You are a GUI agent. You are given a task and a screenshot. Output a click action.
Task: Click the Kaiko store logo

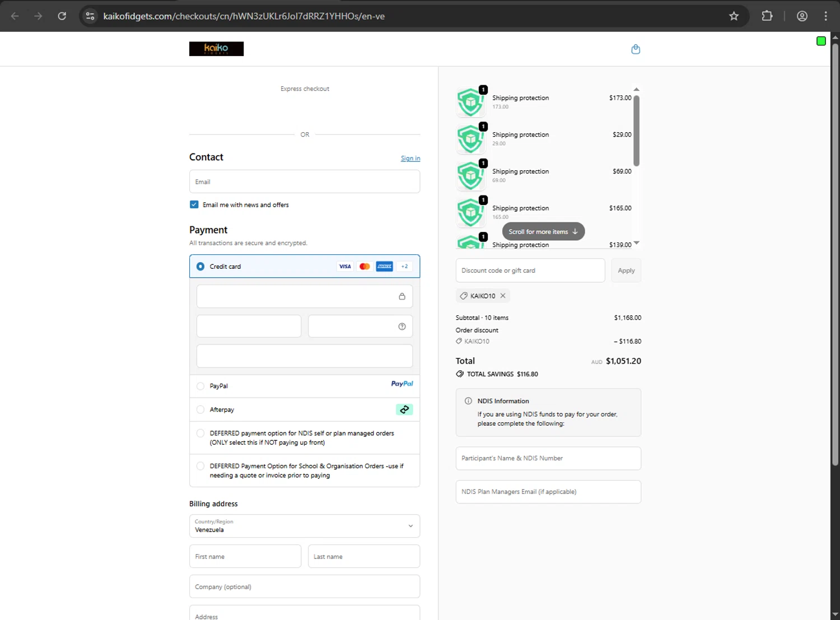[x=216, y=49]
